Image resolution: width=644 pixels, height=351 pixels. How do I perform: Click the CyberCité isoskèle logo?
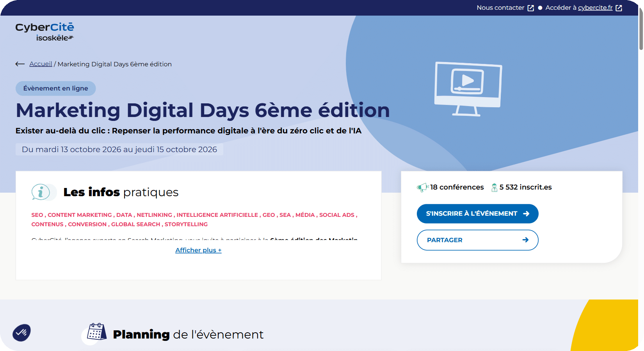pyautogui.click(x=44, y=32)
